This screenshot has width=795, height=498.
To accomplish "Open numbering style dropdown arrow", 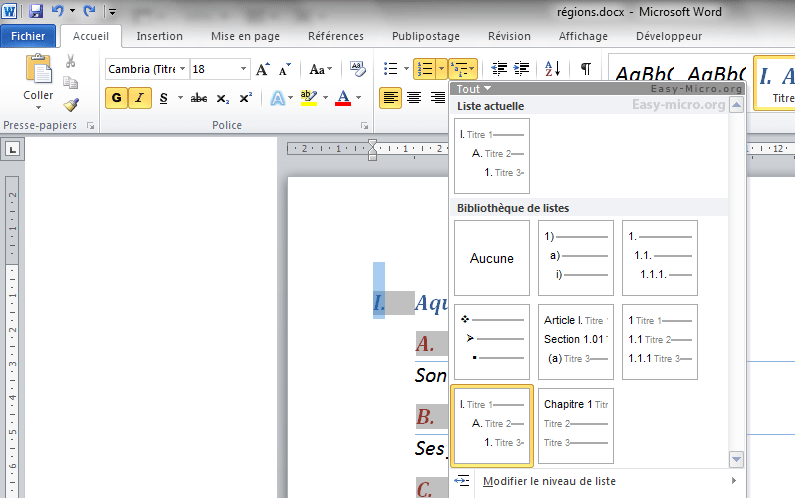I will click(x=441, y=68).
